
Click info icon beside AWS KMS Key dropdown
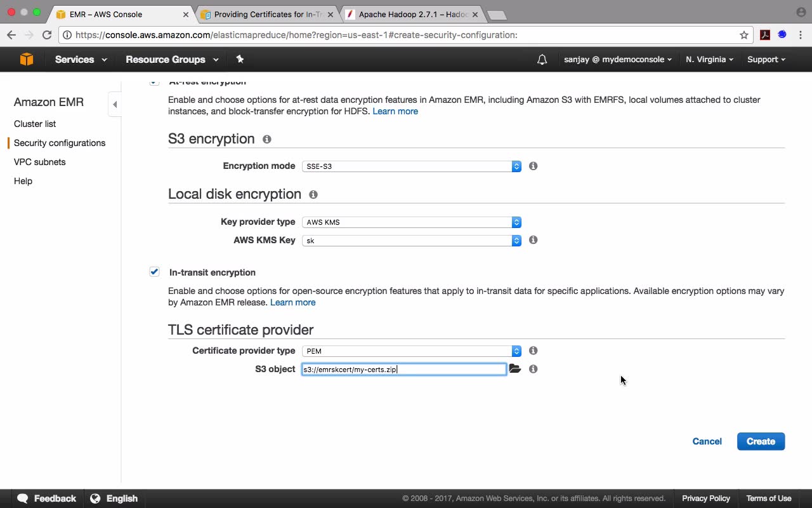(534, 240)
